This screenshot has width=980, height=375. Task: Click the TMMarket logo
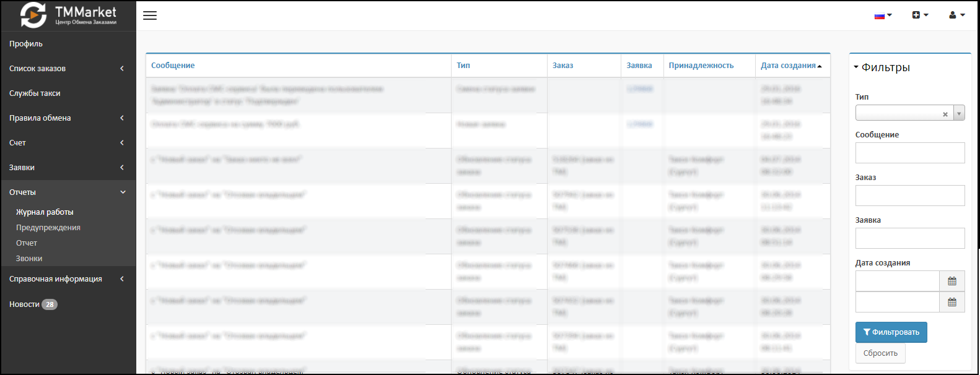68,15
